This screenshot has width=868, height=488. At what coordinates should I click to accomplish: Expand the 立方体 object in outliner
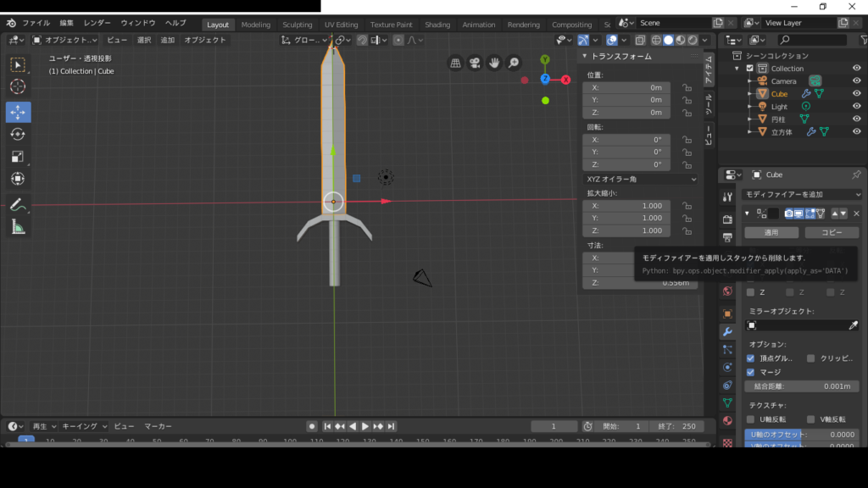tap(749, 132)
